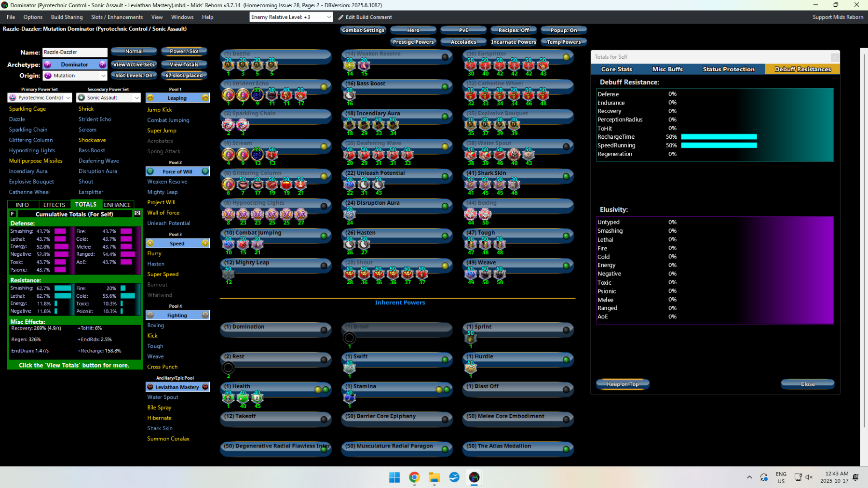
Task: Click the first enhancement slot under Health
Action: pyautogui.click(x=229, y=397)
